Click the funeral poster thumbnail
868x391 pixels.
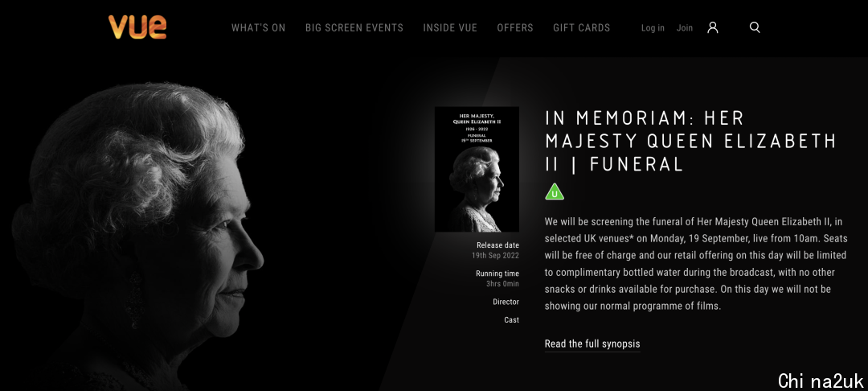[x=477, y=169]
